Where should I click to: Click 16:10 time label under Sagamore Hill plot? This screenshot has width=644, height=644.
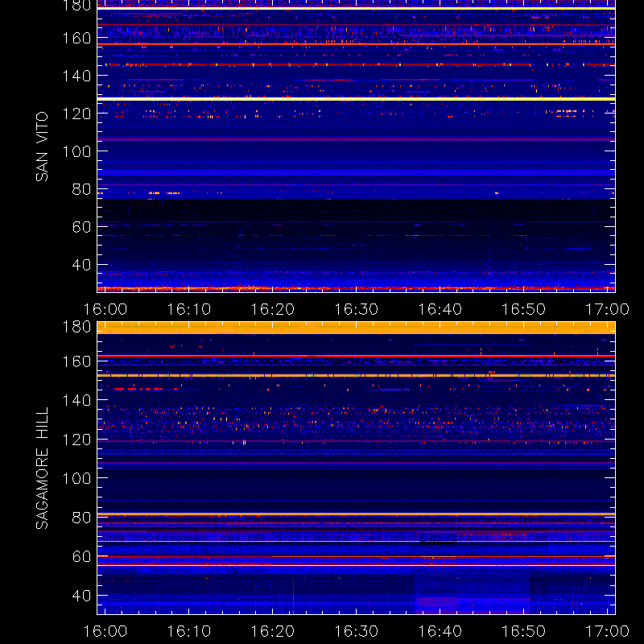coord(189,631)
